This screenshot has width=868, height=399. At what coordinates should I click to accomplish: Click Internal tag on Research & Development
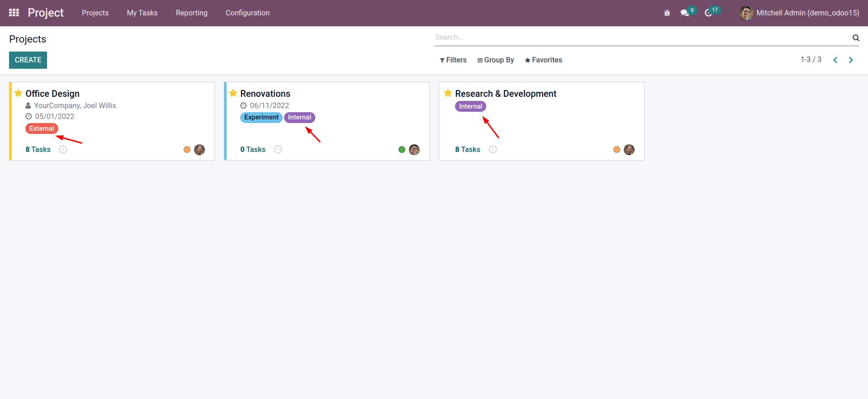[470, 106]
